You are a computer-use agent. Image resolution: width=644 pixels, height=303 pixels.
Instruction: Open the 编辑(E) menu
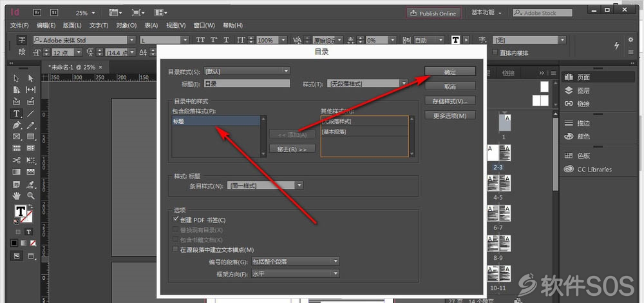[x=46, y=26]
